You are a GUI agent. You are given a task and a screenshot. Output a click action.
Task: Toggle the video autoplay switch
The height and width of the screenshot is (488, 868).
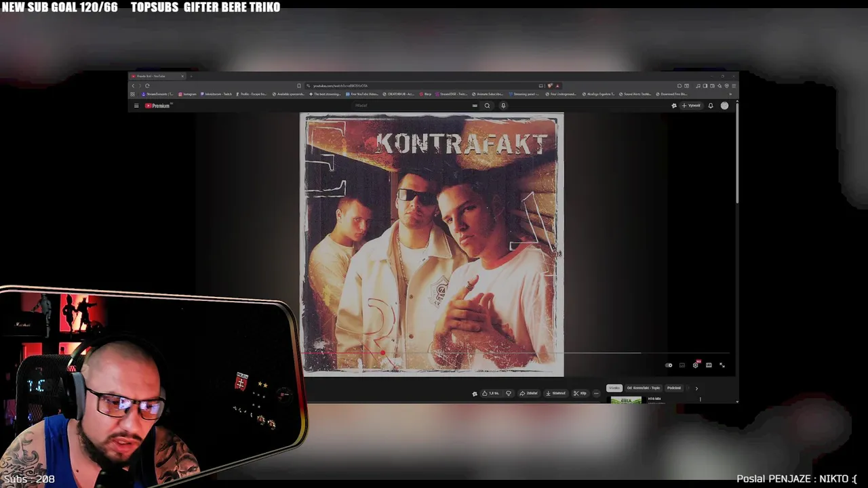[669, 365]
